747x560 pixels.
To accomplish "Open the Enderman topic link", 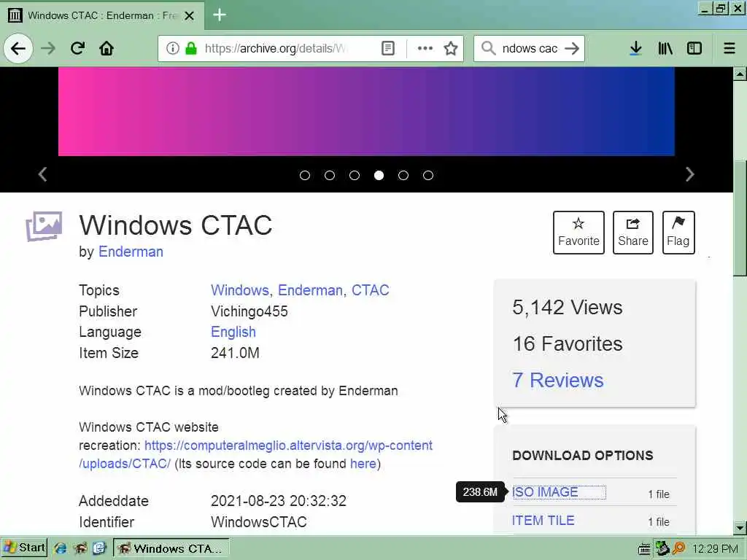I will 309,290.
